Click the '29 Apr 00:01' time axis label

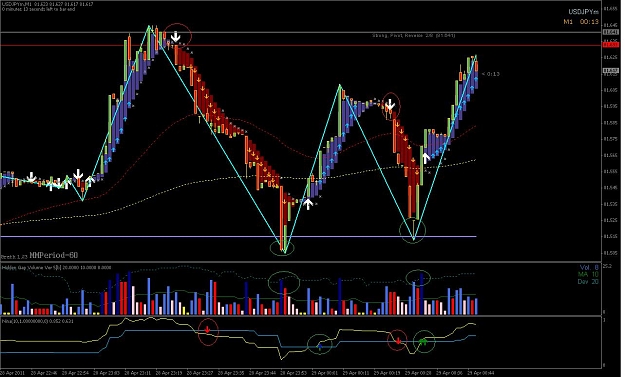[325, 373]
